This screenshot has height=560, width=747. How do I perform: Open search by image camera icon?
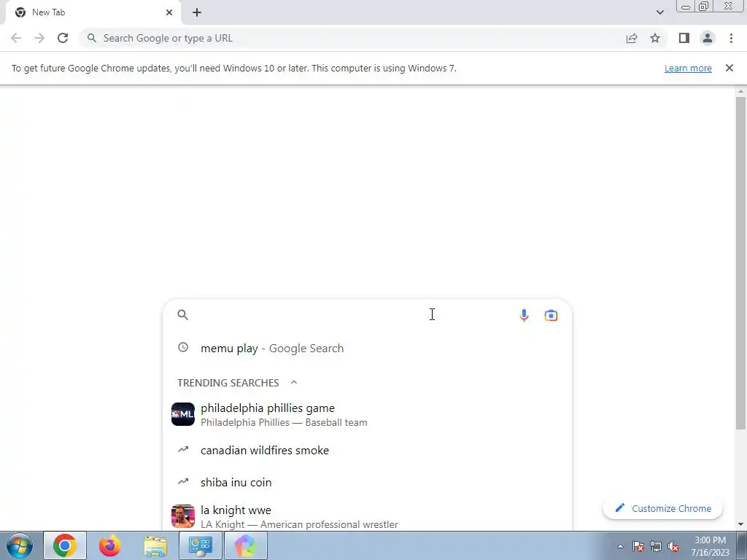pyautogui.click(x=551, y=315)
